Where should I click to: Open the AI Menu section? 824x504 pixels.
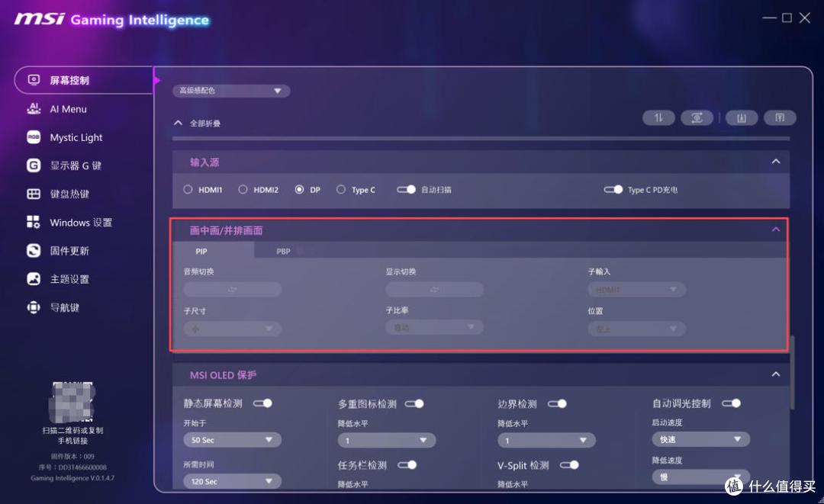click(68, 109)
